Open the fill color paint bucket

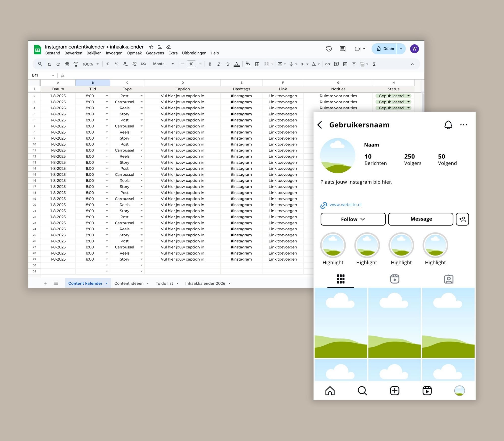tap(248, 64)
